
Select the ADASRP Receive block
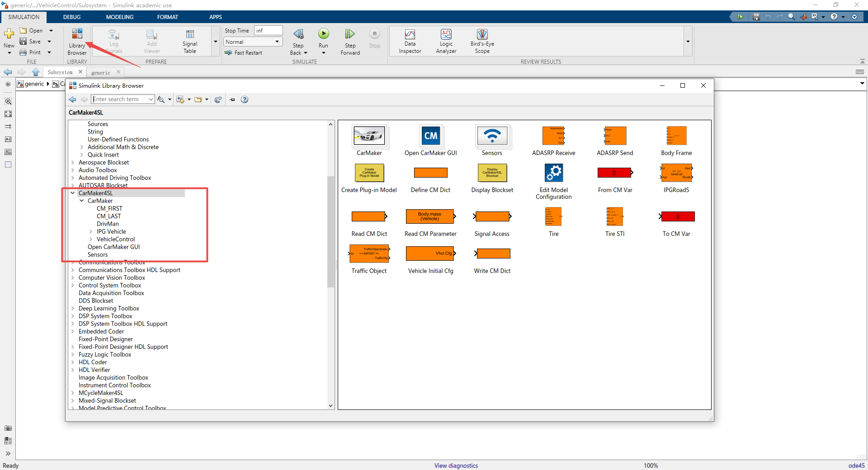(x=554, y=136)
